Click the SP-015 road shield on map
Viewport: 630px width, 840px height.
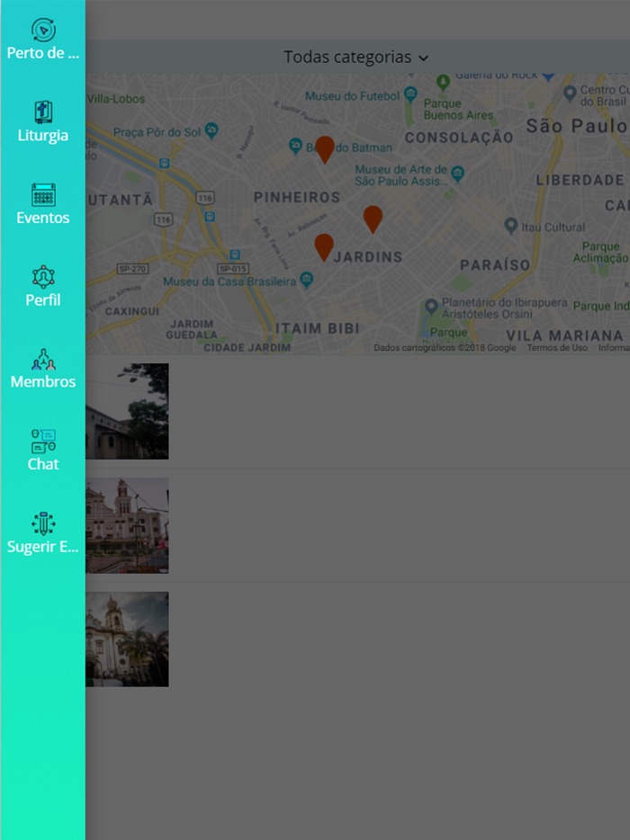tap(233, 269)
